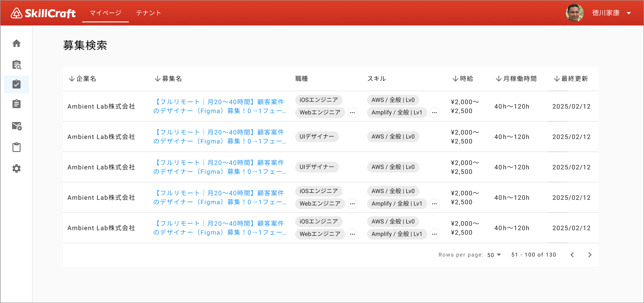Open the Rows per page 50 dropdown

coord(494,255)
